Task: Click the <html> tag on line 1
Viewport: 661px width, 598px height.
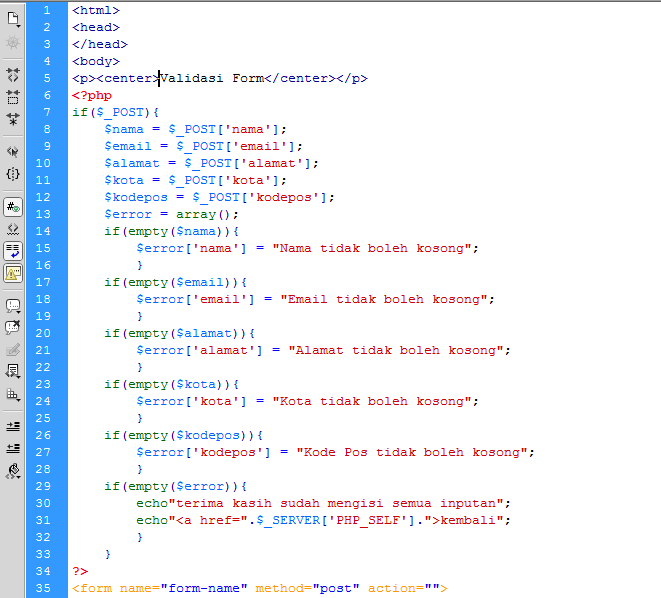Action: point(96,11)
